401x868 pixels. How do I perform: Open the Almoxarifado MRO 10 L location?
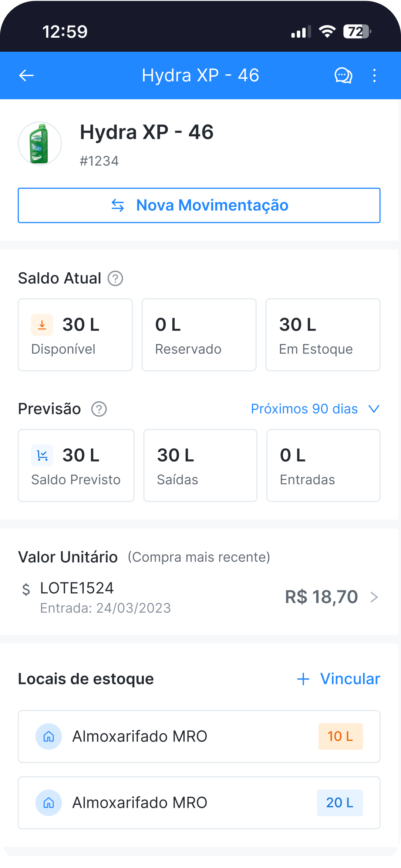(199, 736)
